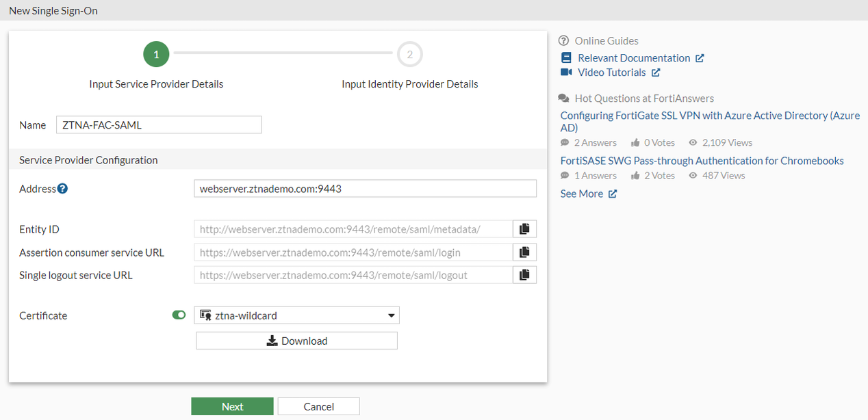
Task: Click the Address input field
Action: coord(365,188)
